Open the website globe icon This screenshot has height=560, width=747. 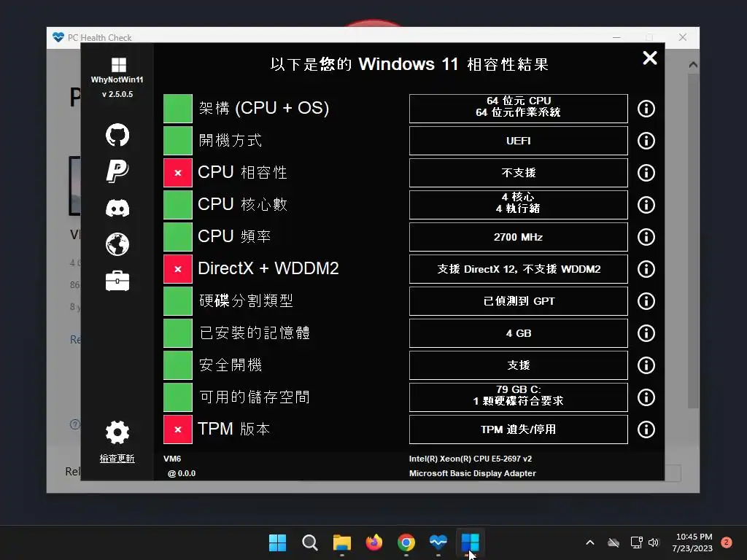pyautogui.click(x=117, y=244)
